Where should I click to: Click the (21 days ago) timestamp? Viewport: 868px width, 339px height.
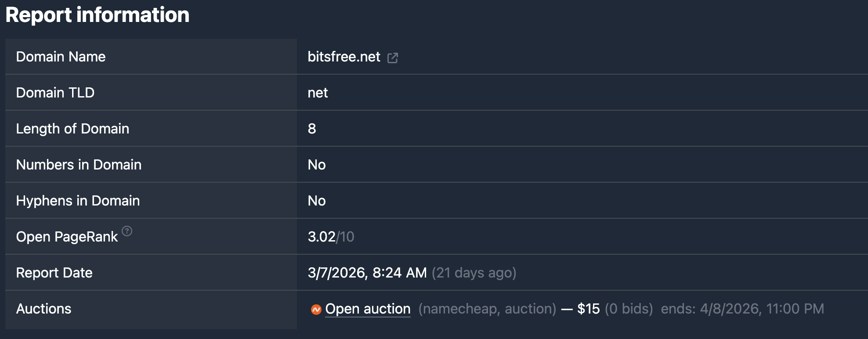pos(474,272)
